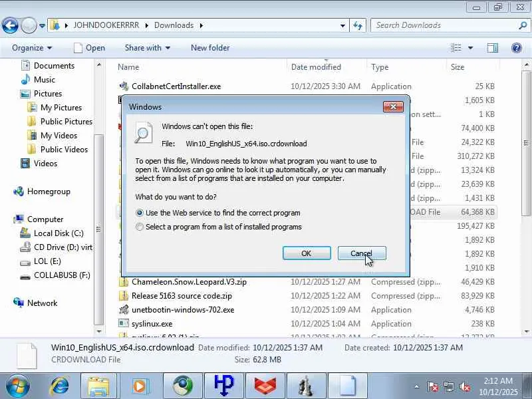The image size is (532, 399).
Task: Click Open in the toolbar
Action: (x=90, y=48)
